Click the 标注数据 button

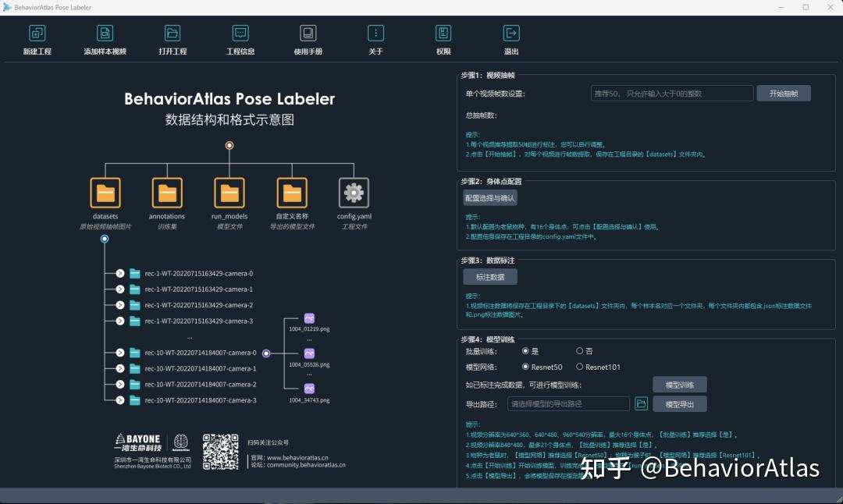pos(489,277)
